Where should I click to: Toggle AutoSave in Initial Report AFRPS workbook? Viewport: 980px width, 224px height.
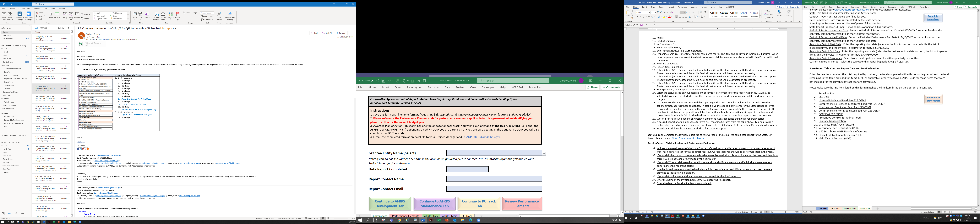click(x=375, y=81)
